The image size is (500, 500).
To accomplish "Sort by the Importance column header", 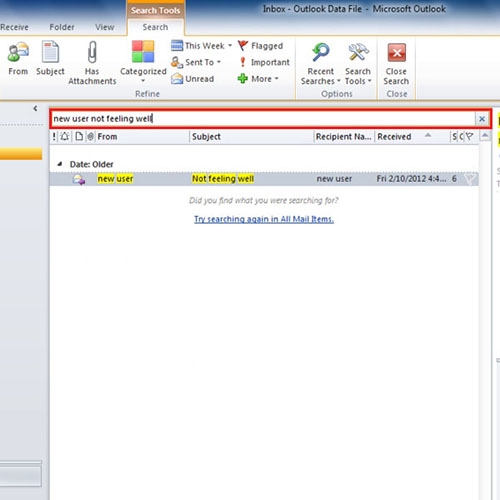I will pyautogui.click(x=54, y=136).
